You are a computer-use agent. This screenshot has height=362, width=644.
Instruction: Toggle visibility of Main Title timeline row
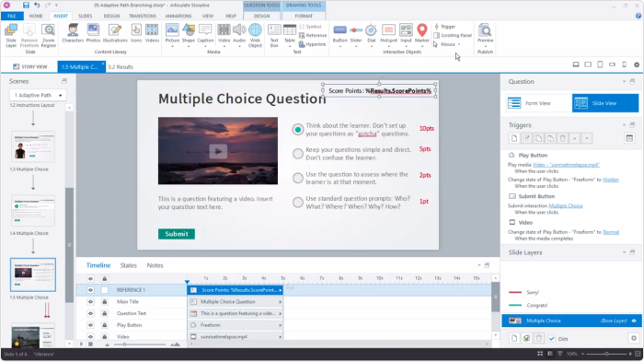[90, 302]
